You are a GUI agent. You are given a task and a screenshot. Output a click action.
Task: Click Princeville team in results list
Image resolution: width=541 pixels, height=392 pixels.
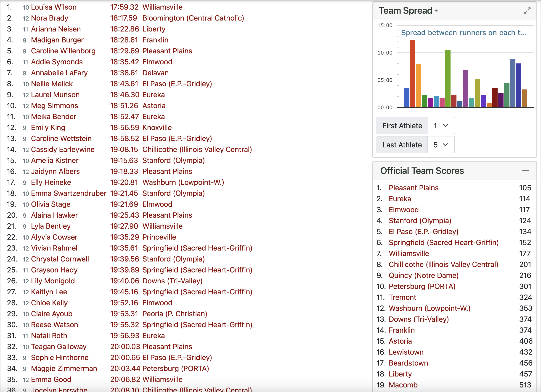tap(159, 237)
